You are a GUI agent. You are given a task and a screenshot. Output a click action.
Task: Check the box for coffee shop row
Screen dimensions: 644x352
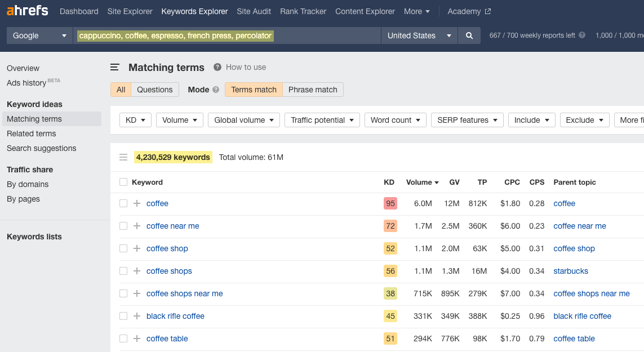pos(123,248)
